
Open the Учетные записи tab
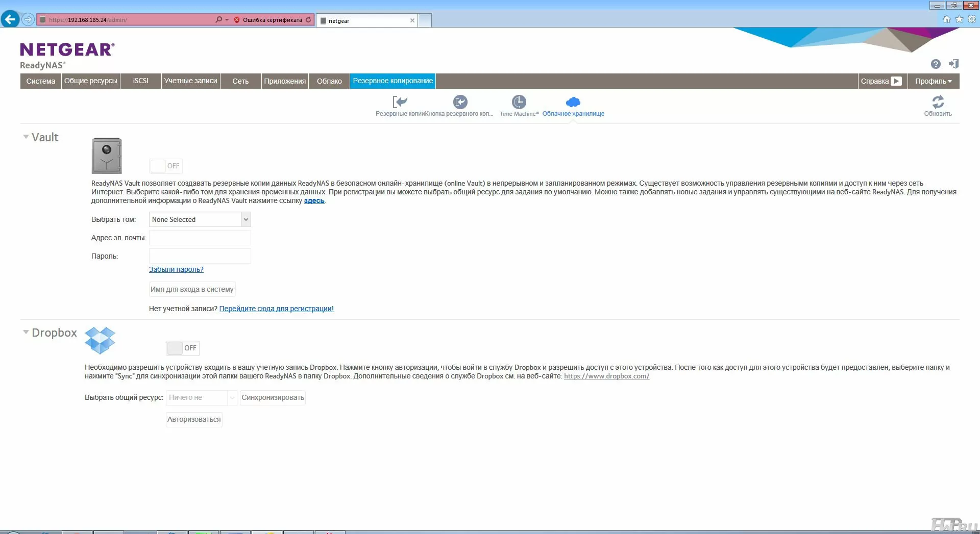(190, 81)
